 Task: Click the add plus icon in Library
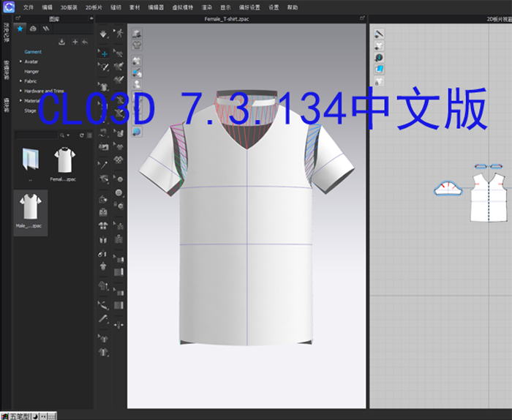(75, 42)
